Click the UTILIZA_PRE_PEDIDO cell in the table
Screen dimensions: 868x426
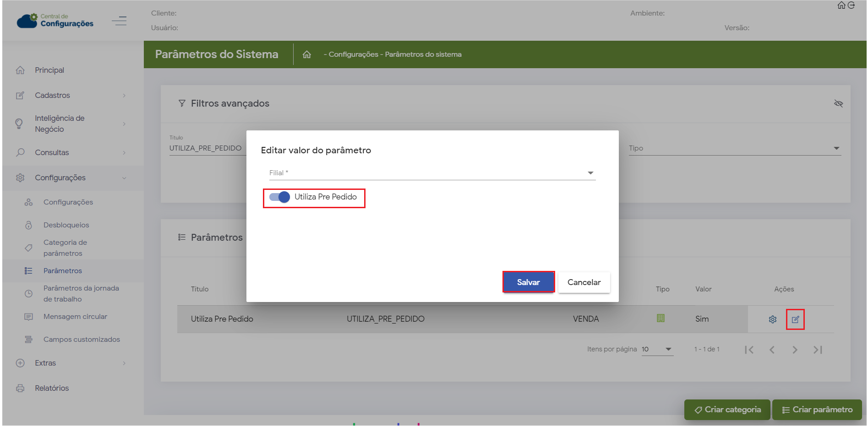(x=386, y=319)
